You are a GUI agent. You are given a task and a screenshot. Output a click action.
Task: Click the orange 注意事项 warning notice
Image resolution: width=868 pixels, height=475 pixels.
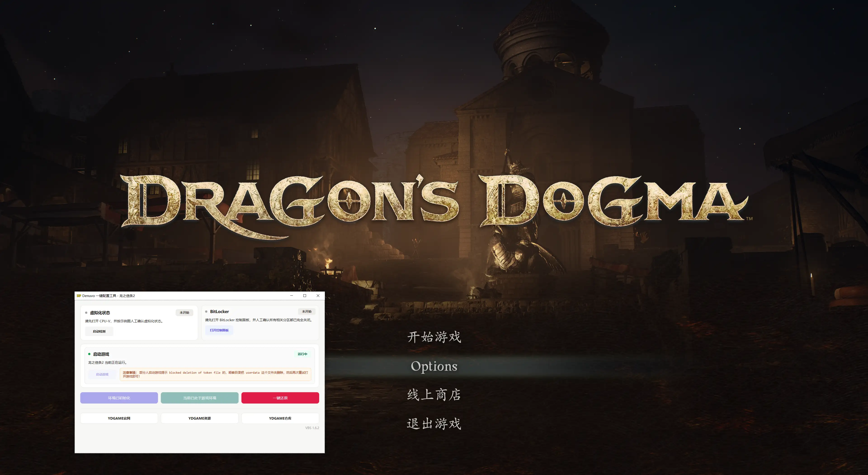point(215,374)
